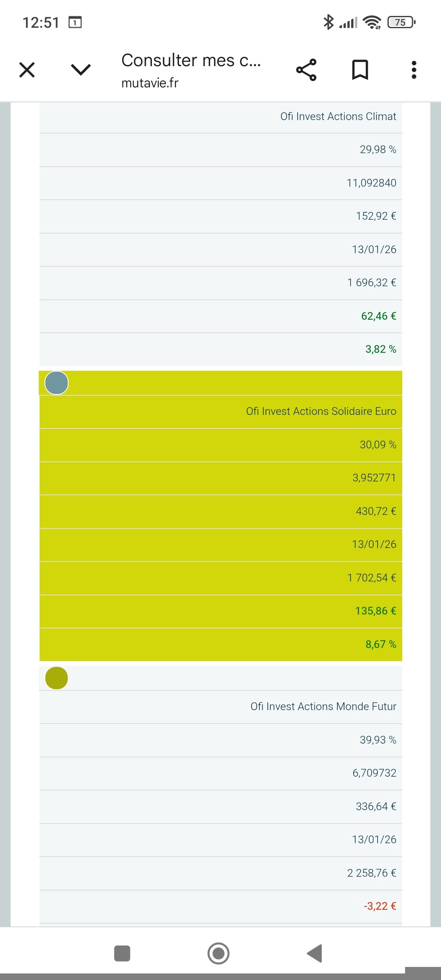Open the three-dot overflow menu
Screen dimensions: 441x980
[x=414, y=70]
